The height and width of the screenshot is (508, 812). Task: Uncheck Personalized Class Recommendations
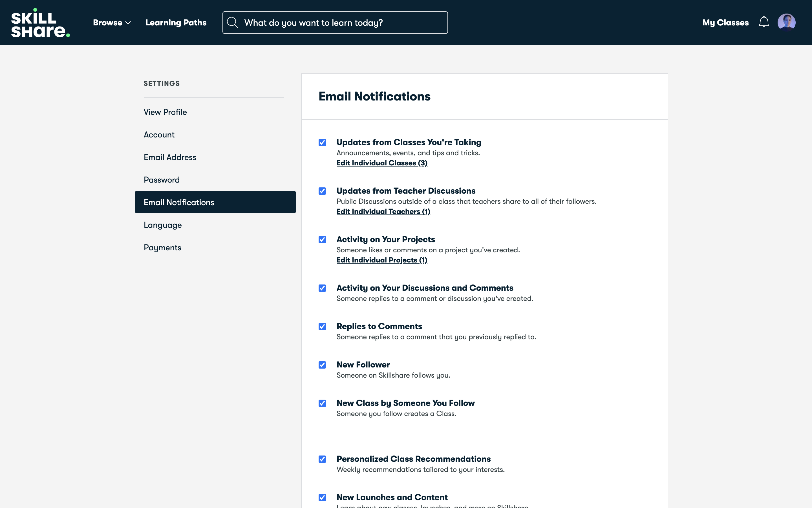(322, 459)
